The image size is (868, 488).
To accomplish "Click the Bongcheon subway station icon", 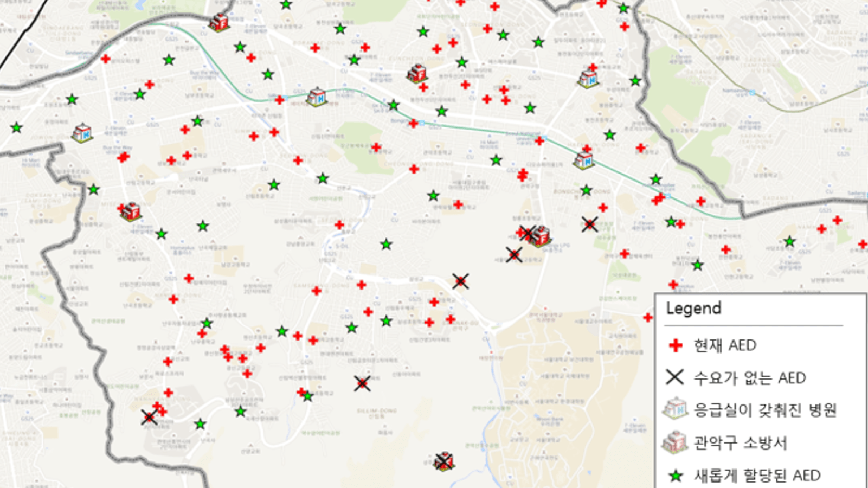I will coord(421,124).
